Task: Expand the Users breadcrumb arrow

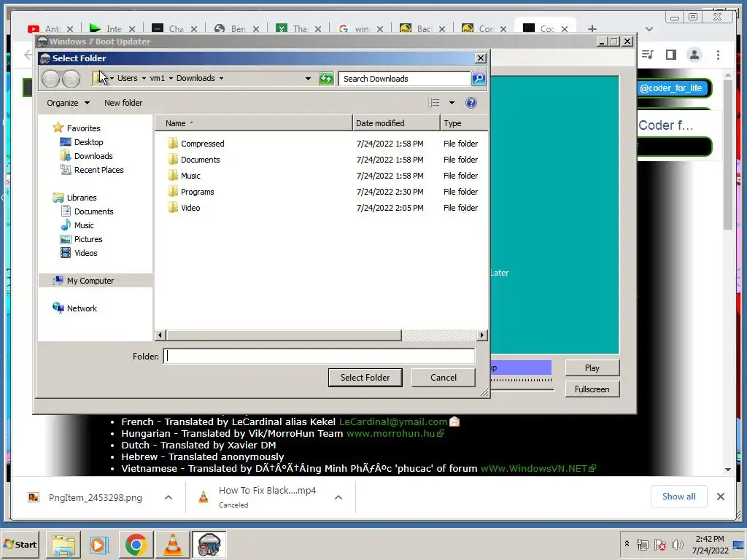Action: tap(144, 78)
